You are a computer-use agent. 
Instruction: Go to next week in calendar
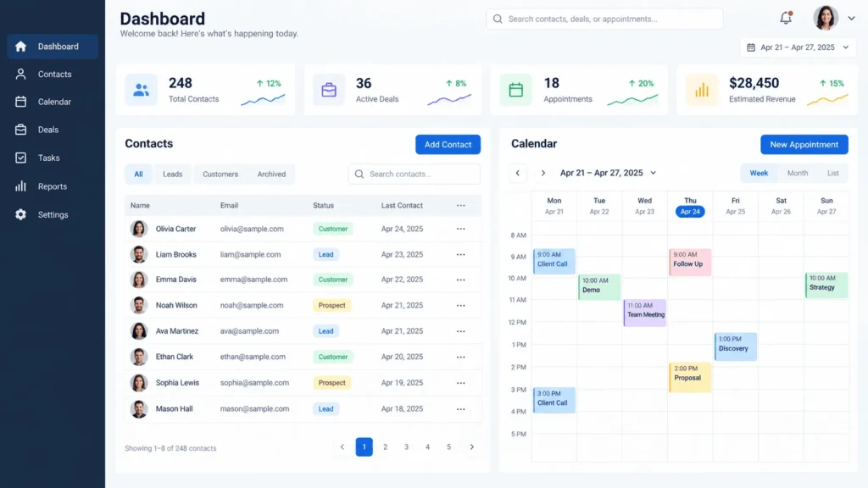point(543,173)
